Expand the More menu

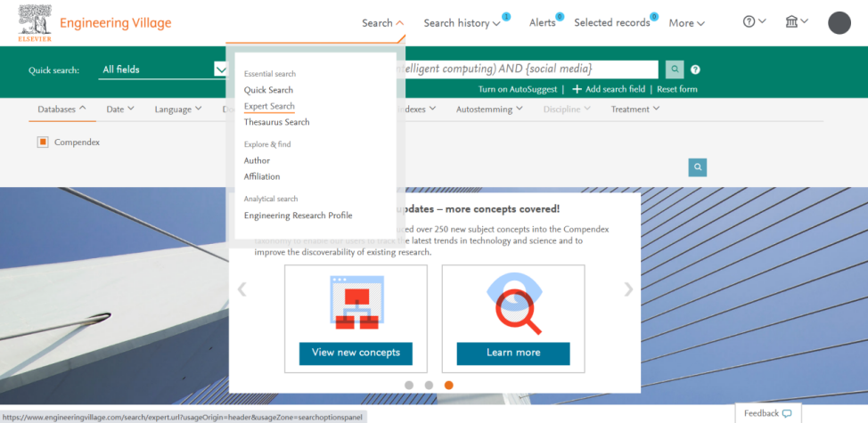pyautogui.click(x=686, y=23)
